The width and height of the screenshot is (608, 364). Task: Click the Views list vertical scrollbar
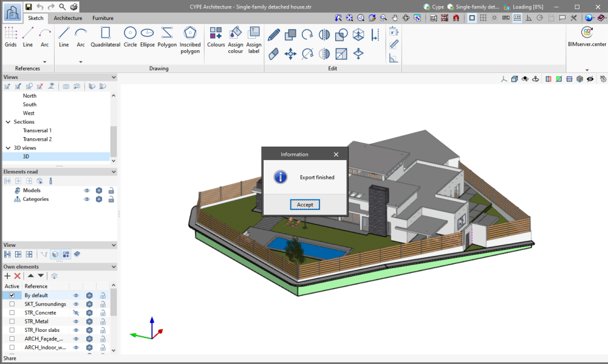click(114, 141)
